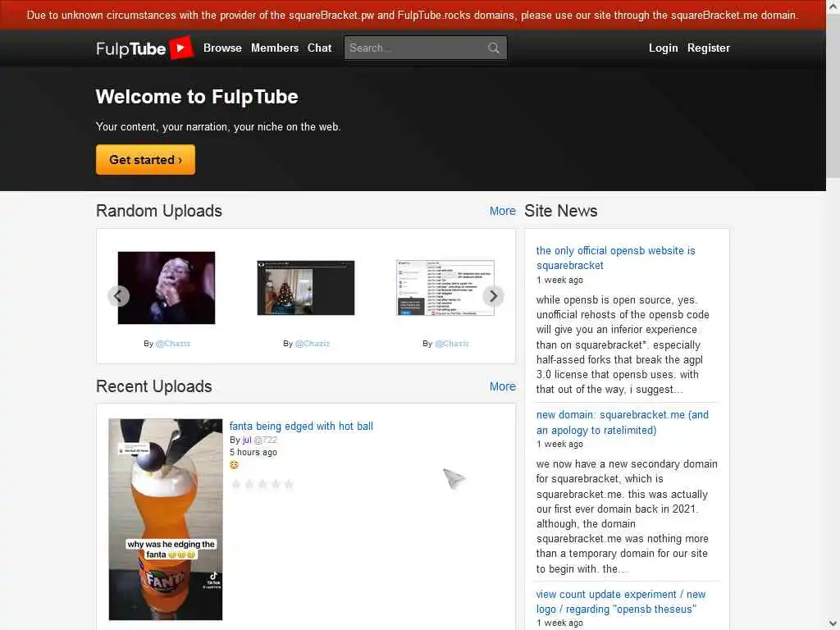Click the '5 hours ago' timestamp
The width and height of the screenshot is (840, 630).
(253, 452)
